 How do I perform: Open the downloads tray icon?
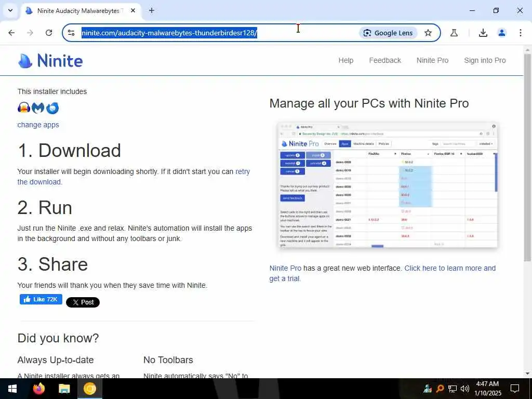(483, 33)
